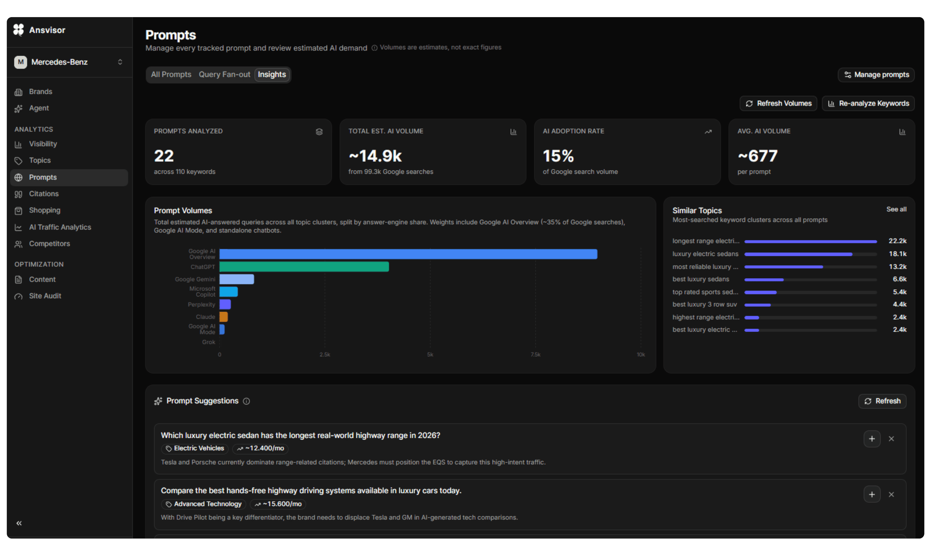Click the trend icon on AI Adoption Rate card
The height and width of the screenshot is (560, 934).
(x=708, y=132)
